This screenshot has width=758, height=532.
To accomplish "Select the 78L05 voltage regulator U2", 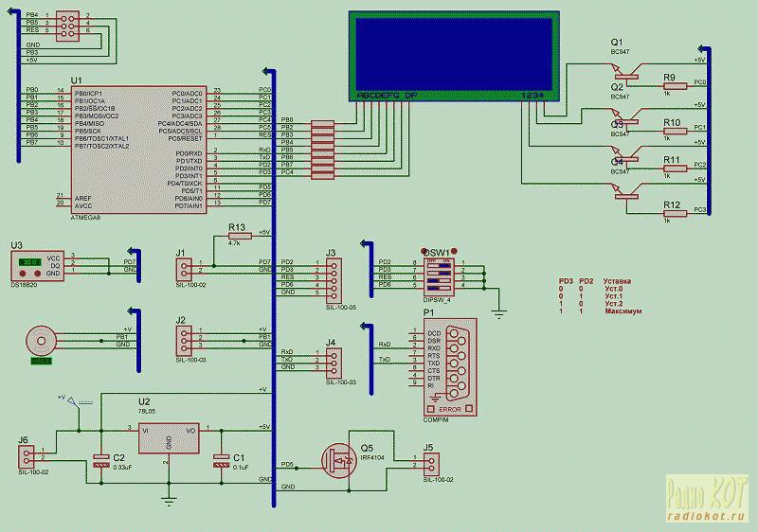I will point(169,438).
